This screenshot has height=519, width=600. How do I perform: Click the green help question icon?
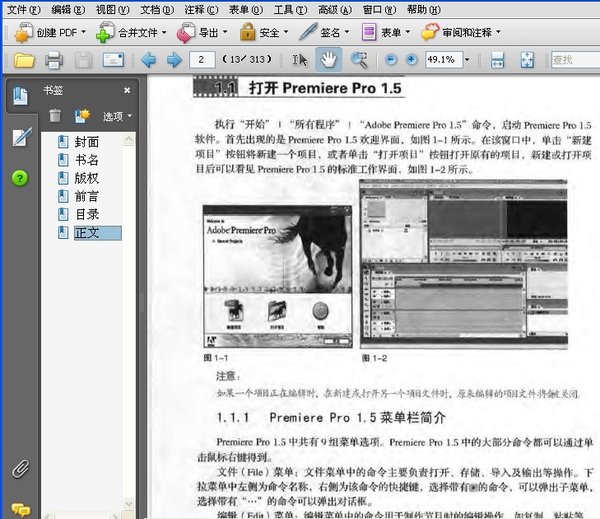click(x=20, y=178)
